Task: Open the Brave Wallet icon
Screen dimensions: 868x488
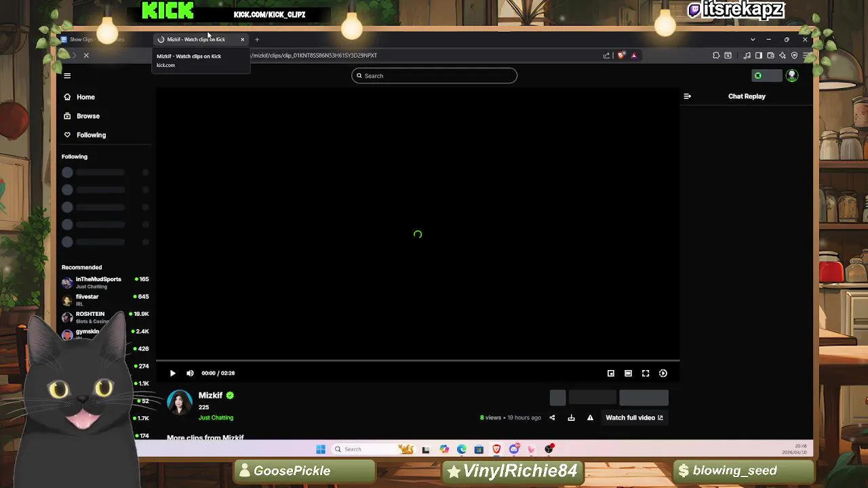Action: point(770,56)
